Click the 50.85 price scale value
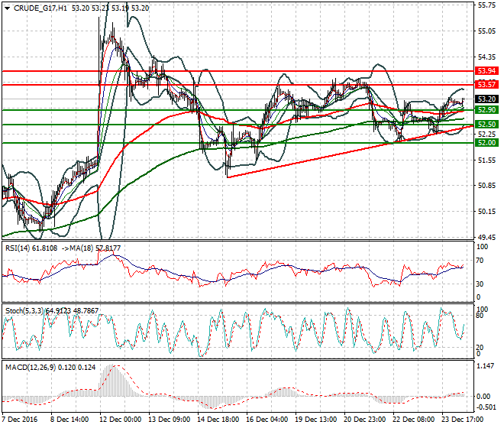504x428 pixels. (486, 186)
